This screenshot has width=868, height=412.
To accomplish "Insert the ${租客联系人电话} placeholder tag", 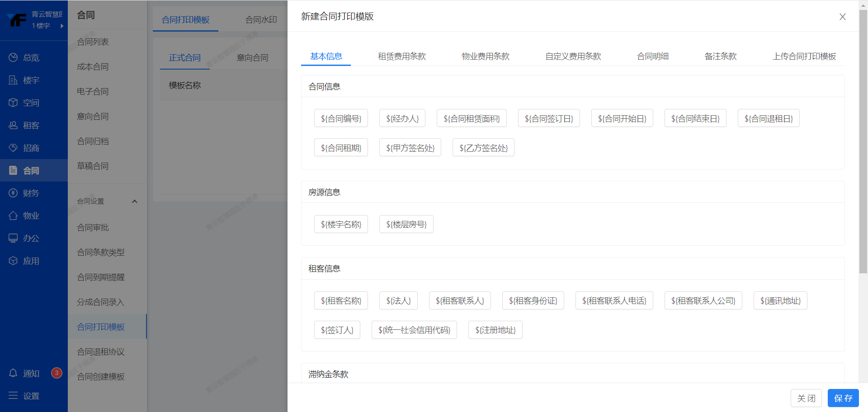I will pos(614,300).
